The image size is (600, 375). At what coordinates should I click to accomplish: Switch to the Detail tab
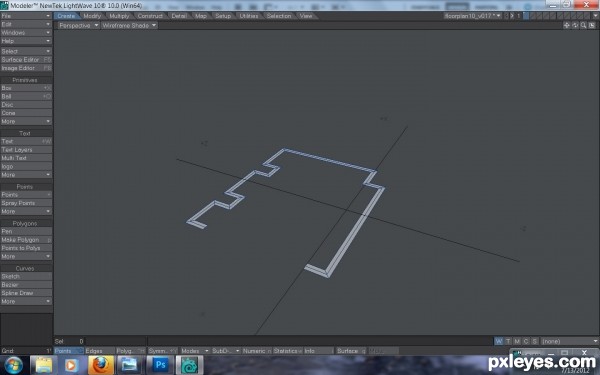(x=179, y=16)
